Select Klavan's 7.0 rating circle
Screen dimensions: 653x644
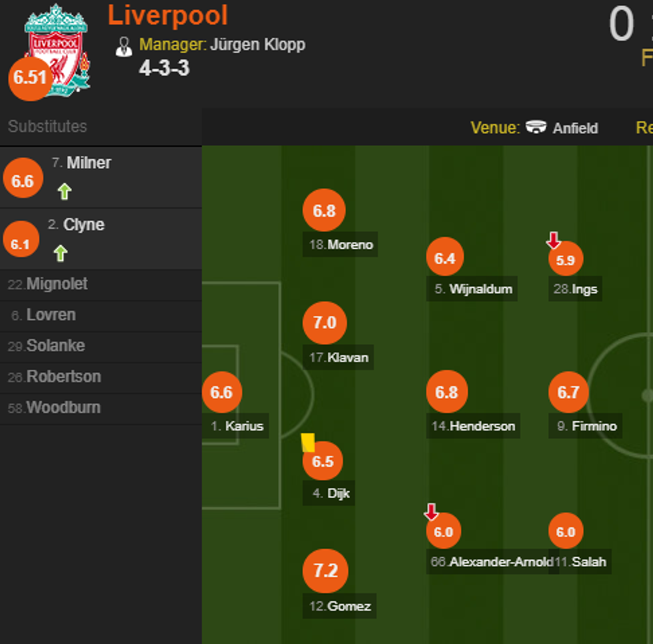[x=325, y=323]
